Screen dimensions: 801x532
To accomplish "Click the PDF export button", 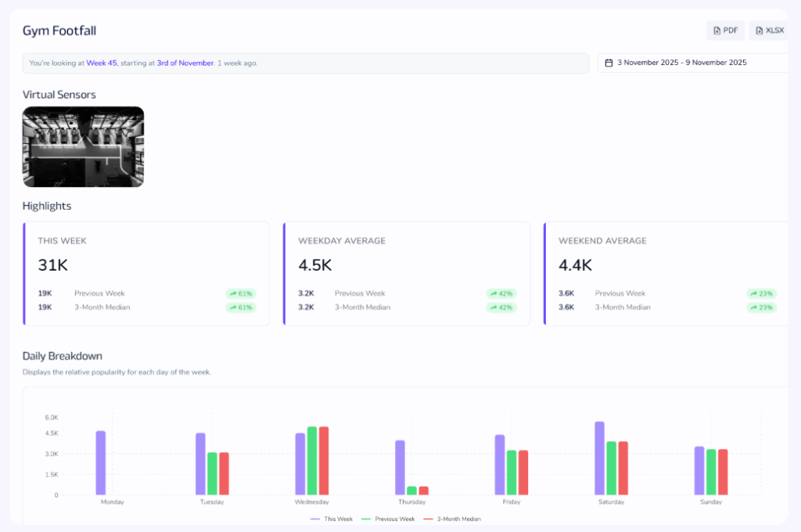I will coord(725,31).
